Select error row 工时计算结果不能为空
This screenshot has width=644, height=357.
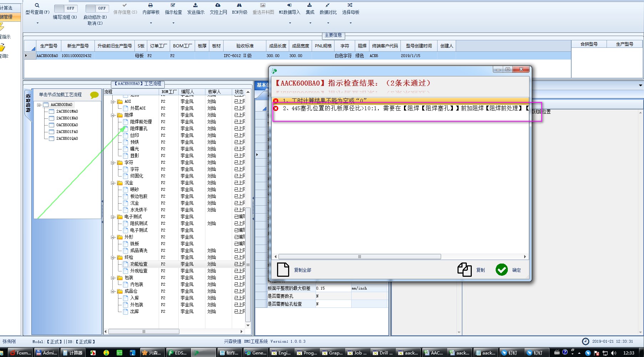point(400,101)
